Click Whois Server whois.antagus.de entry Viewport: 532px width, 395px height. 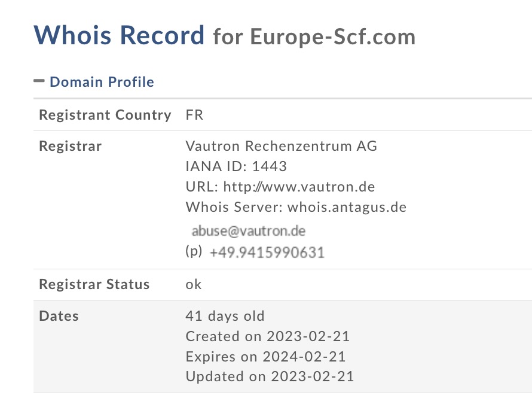pyautogui.click(x=296, y=207)
